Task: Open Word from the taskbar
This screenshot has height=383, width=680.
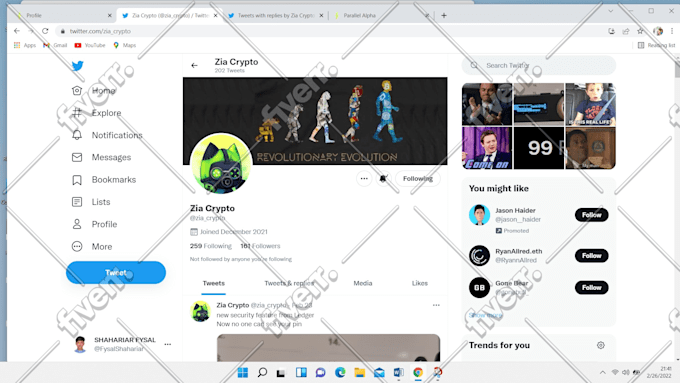Action: coord(399,373)
